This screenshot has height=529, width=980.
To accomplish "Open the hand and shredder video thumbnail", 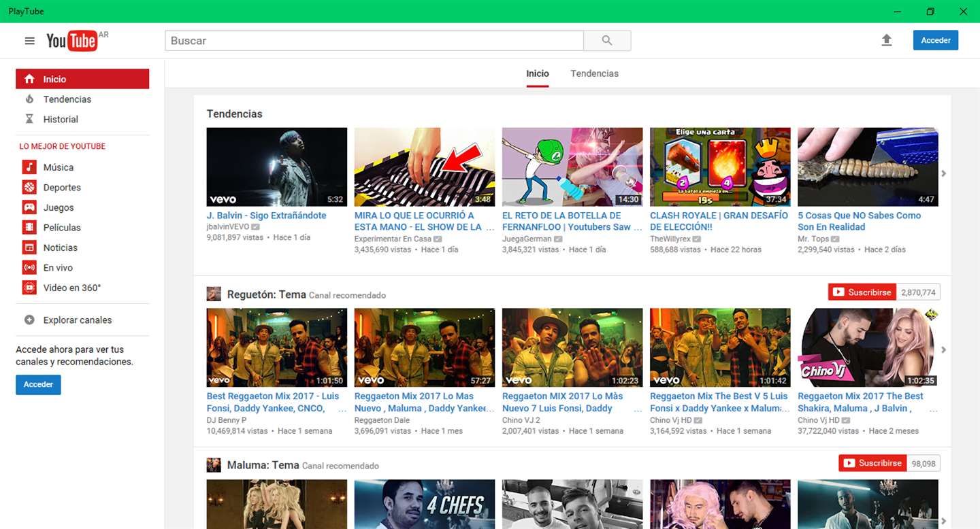I will click(x=425, y=167).
